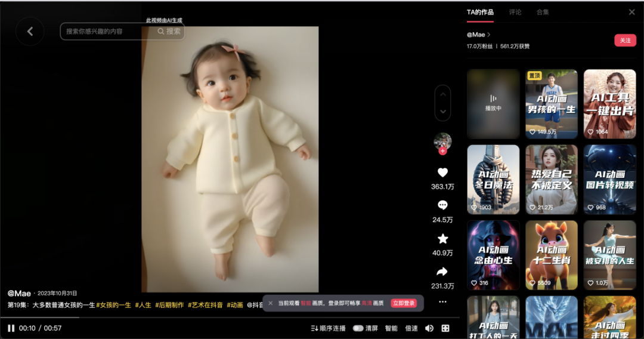Open 图片转视频 video thumbnail
Screen dimensions: 644x339
[610, 180]
